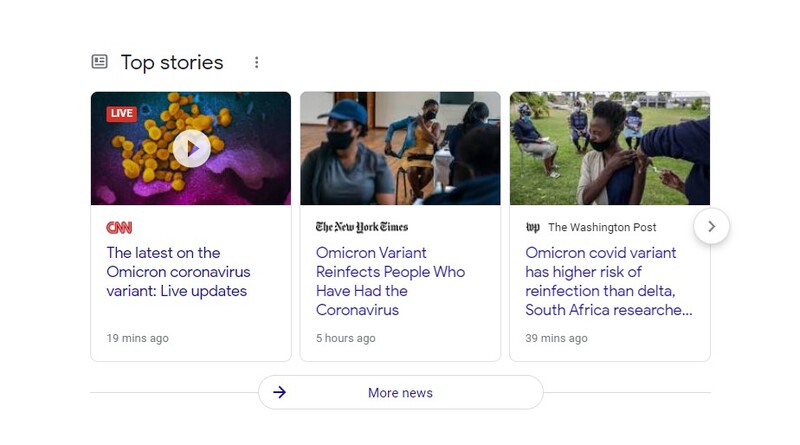Image resolution: width=800 pixels, height=445 pixels.
Task: Open the Washington Post vaccination thumbnail
Action: pos(609,148)
